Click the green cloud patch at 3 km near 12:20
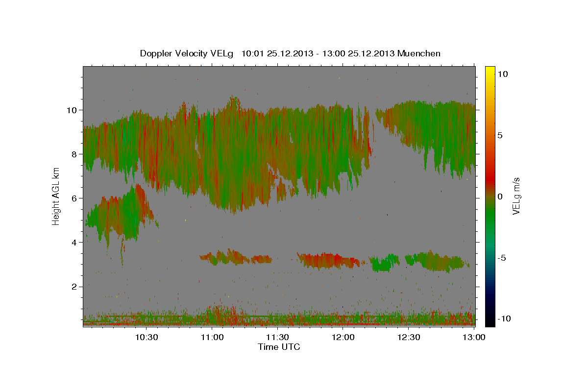This screenshot has width=588, height=392. point(385,263)
